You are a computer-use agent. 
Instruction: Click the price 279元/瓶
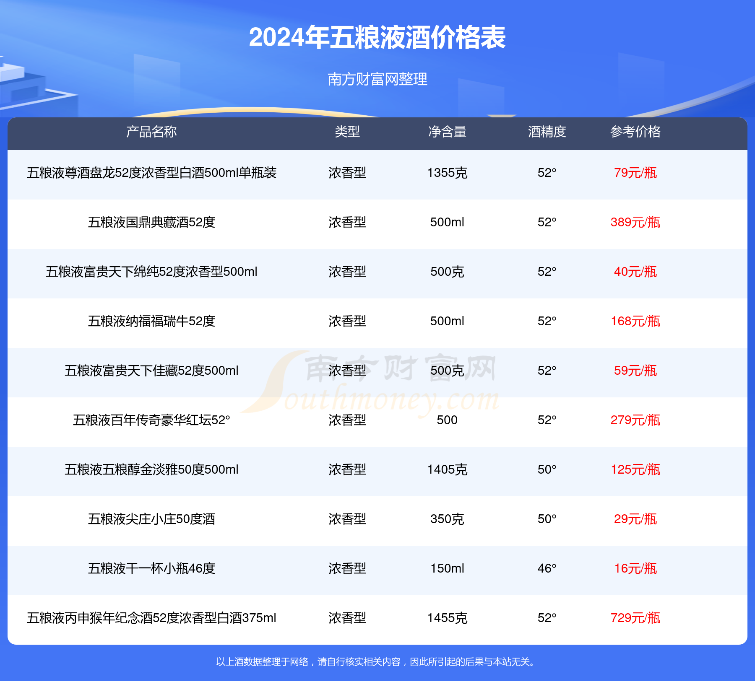point(635,420)
